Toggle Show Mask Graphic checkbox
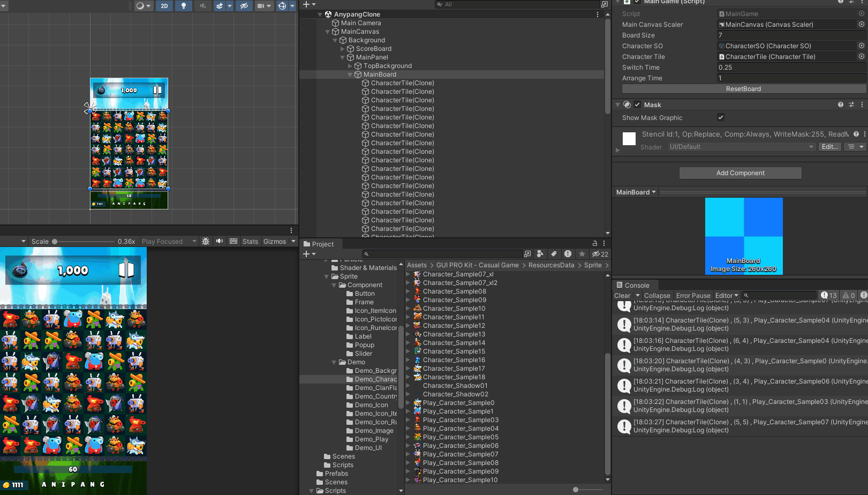Image resolution: width=868 pixels, height=495 pixels. pos(721,117)
